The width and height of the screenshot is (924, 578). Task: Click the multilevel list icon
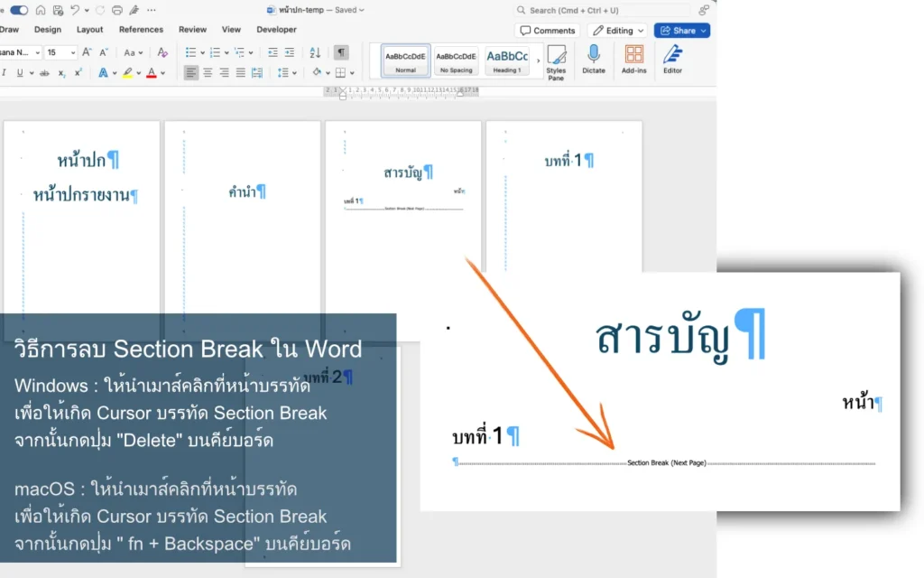(239, 52)
